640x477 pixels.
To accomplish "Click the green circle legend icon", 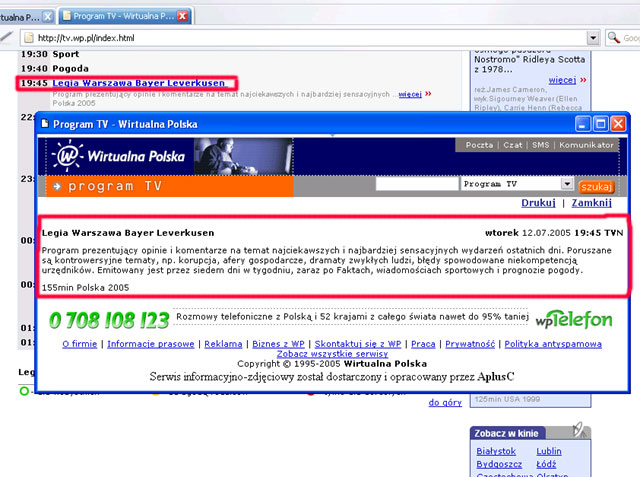I will [24, 391].
